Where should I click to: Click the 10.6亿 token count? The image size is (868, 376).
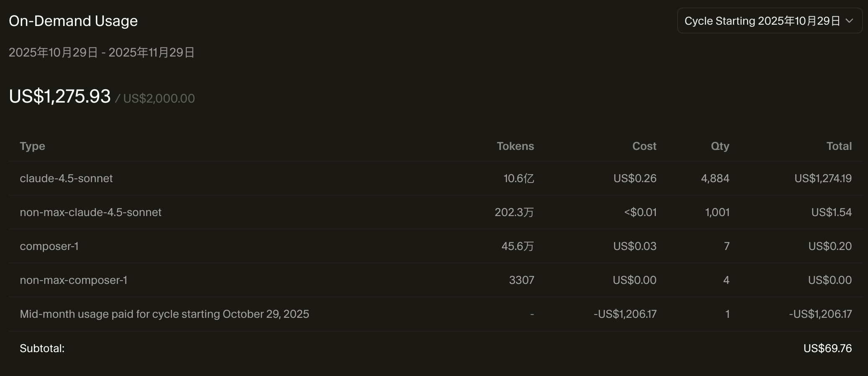(x=519, y=178)
